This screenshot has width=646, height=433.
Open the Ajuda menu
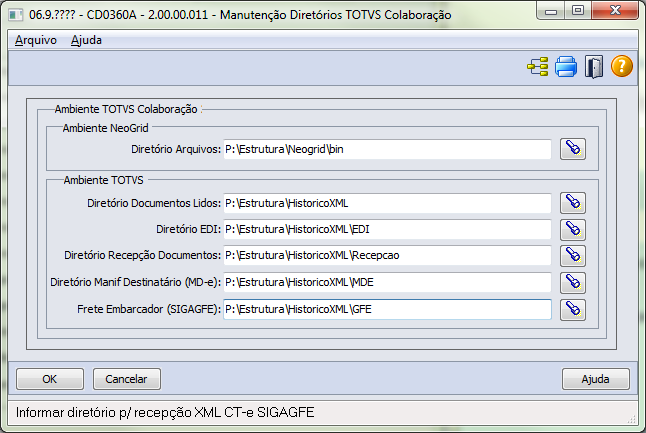click(x=86, y=40)
